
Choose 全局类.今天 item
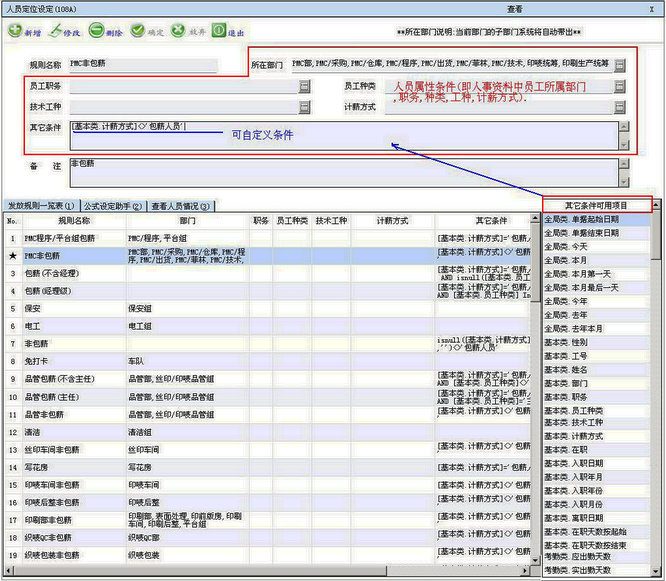click(x=596, y=247)
